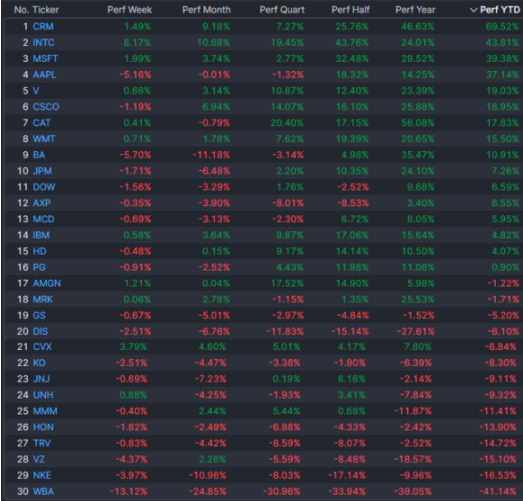Image resolution: width=523 pixels, height=501 pixels.
Task: Sort table by Perf Month header
Action: 206,10
